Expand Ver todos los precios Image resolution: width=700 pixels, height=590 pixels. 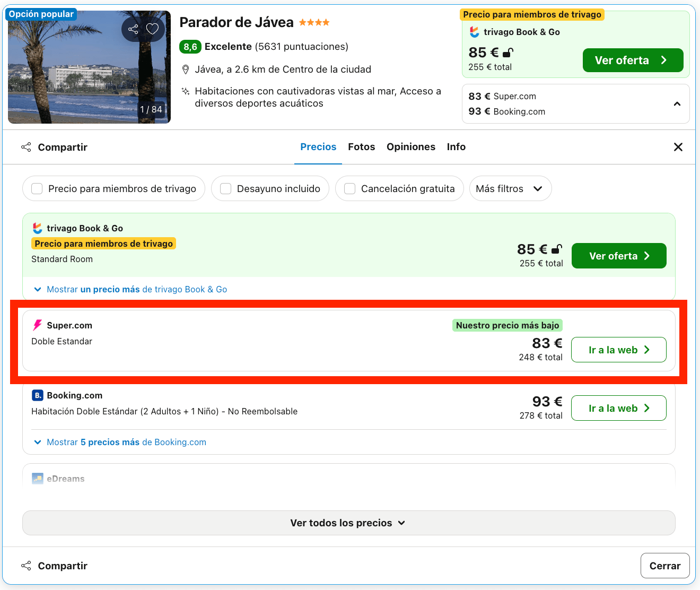point(349,523)
